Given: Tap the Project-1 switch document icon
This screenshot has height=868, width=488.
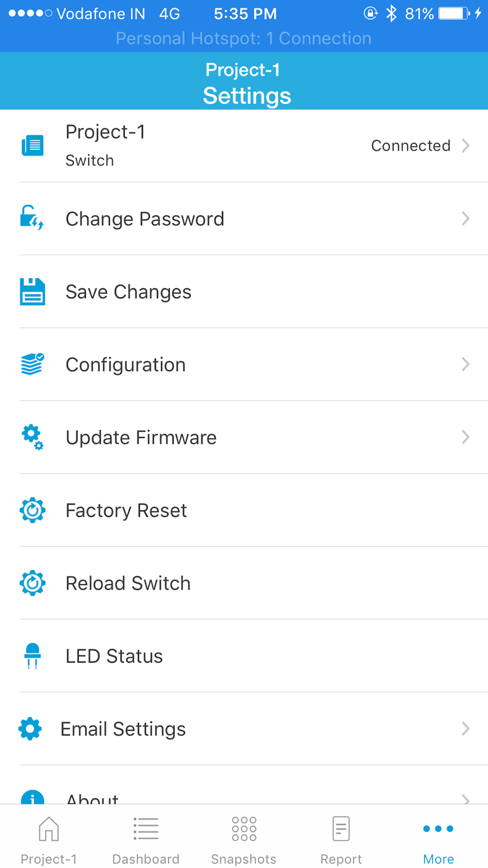Looking at the screenshot, I should pos(32,145).
